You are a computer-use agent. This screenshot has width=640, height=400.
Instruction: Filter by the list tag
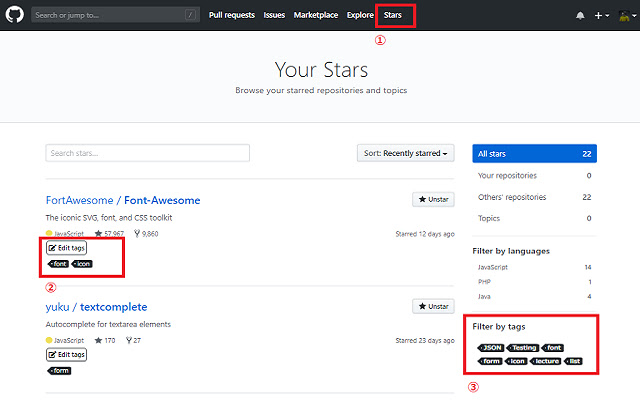(x=573, y=361)
